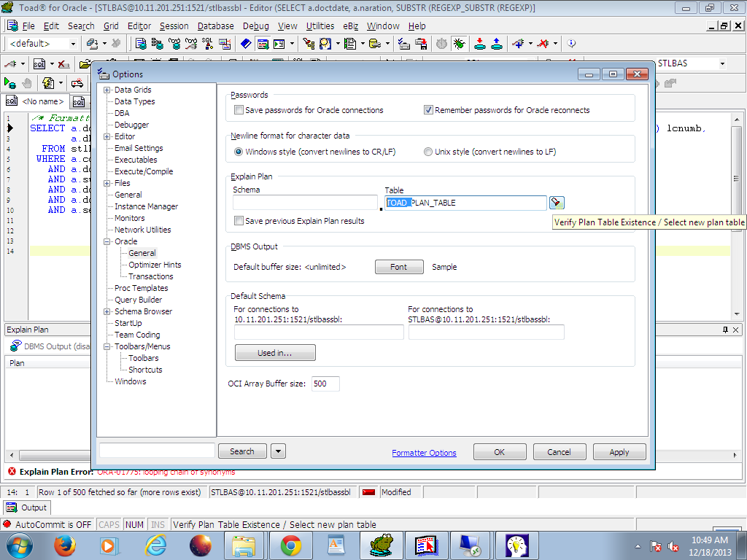Open Toad frog icon in taskbar

point(381,545)
